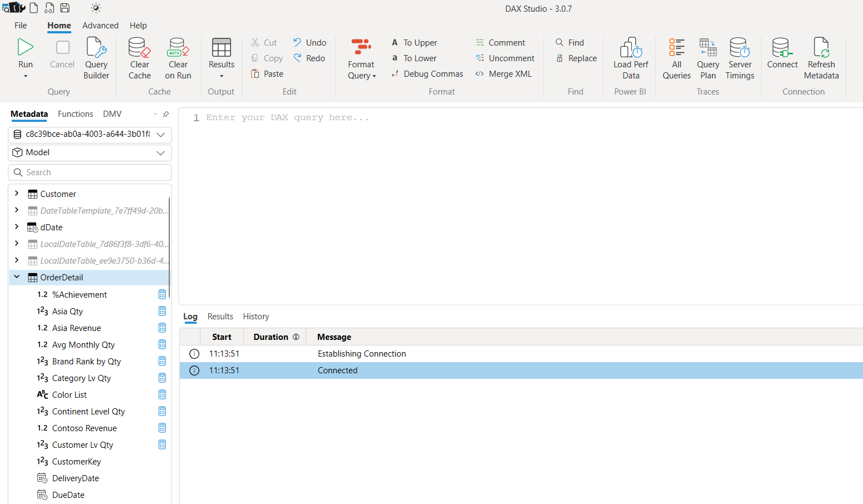Load Perf Data from Power BI

pyautogui.click(x=630, y=57)
